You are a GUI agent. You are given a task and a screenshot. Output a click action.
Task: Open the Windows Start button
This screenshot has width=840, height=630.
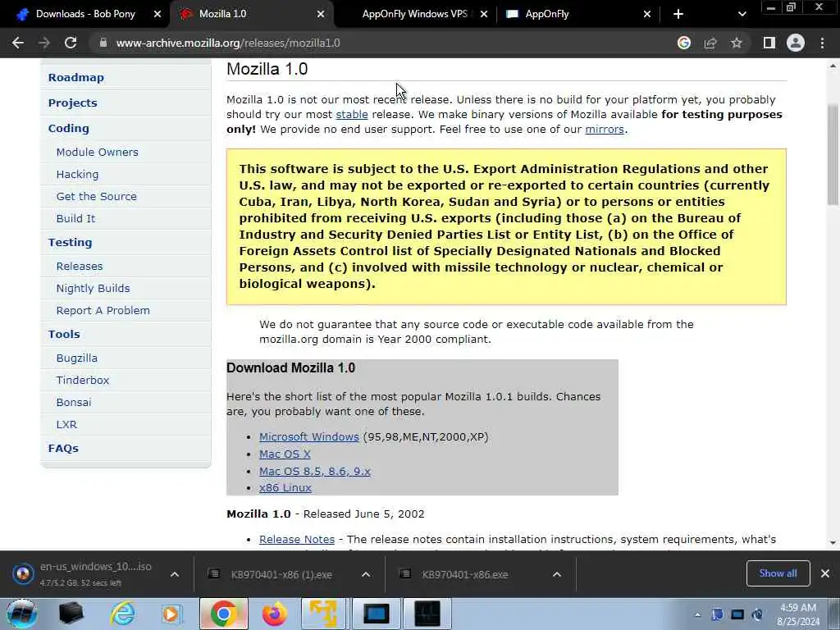point(21,614)
